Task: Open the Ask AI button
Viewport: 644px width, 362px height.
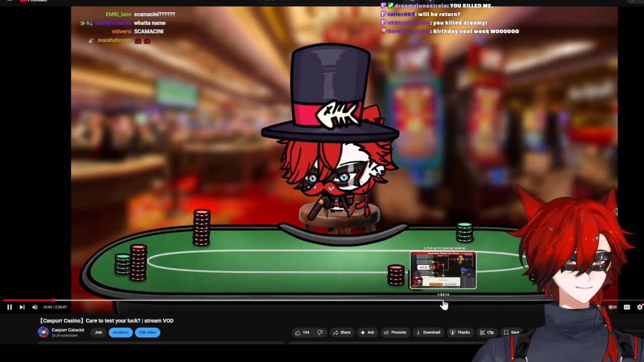Action: 367,332
